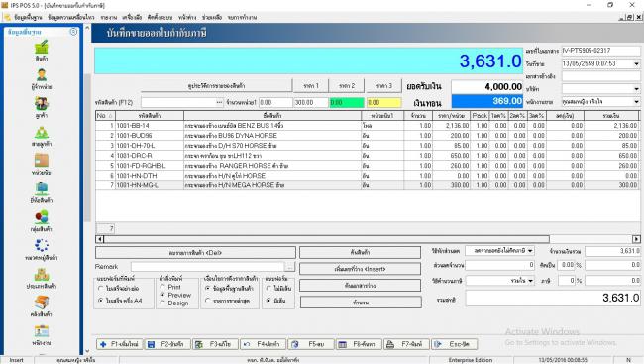Click the F2 save floppy disk icon

[x=152, y=344]
